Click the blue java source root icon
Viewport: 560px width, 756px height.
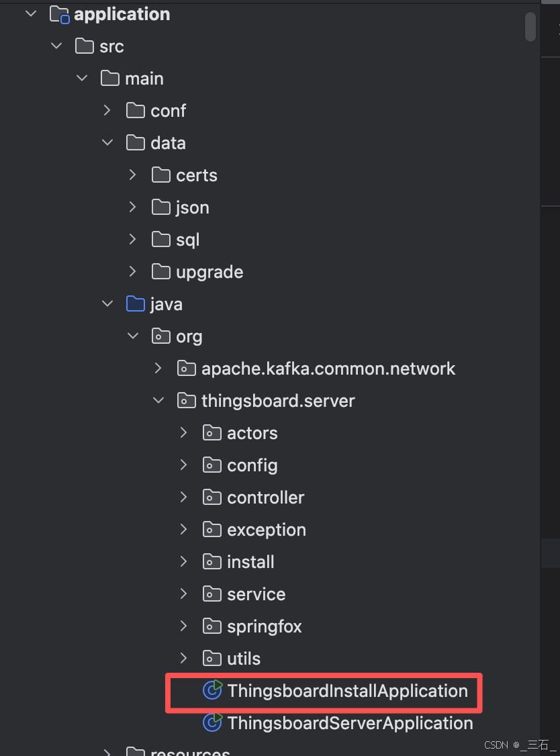[136, 303]
